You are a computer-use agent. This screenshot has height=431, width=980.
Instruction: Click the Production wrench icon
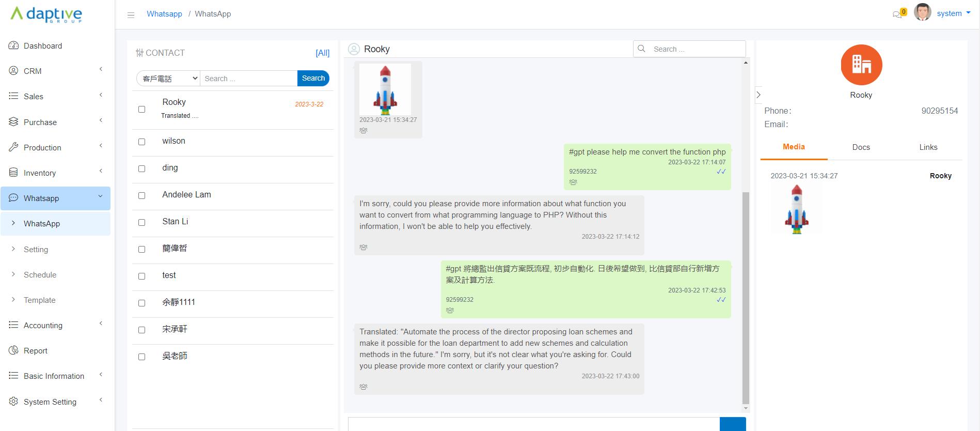[13, 147]
